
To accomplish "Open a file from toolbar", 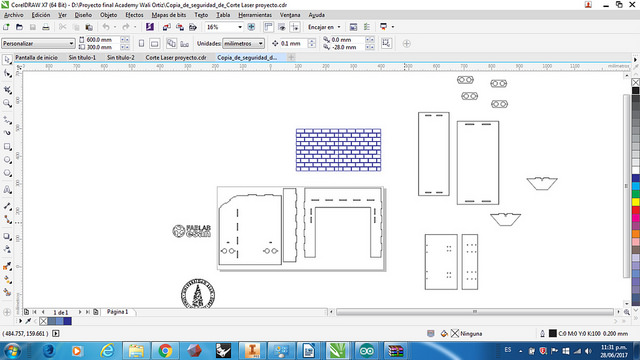I will pyautogui.click(x=19, y=27).
